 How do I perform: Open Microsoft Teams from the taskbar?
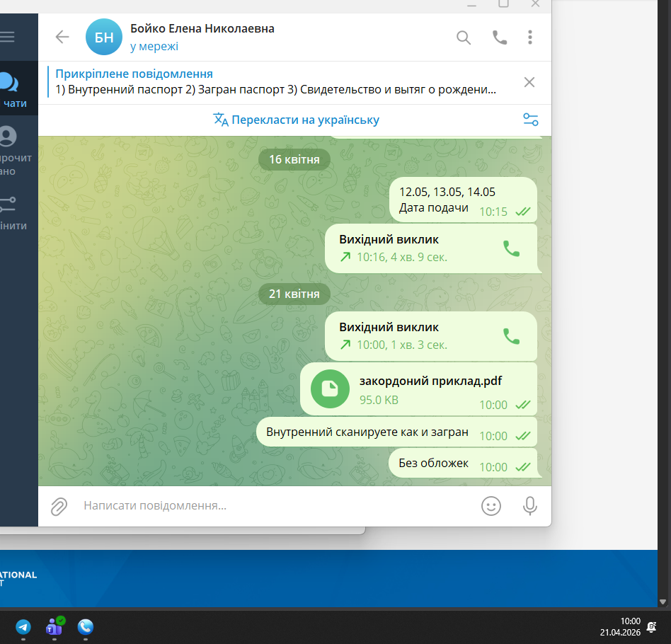pyautogui.click(x=55, y=627)
